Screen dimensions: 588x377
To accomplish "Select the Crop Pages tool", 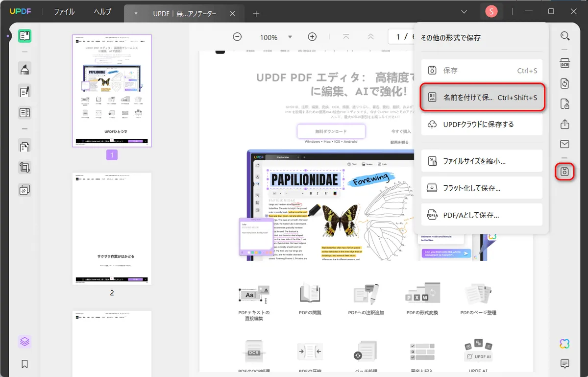I will (x=25, y=168).
